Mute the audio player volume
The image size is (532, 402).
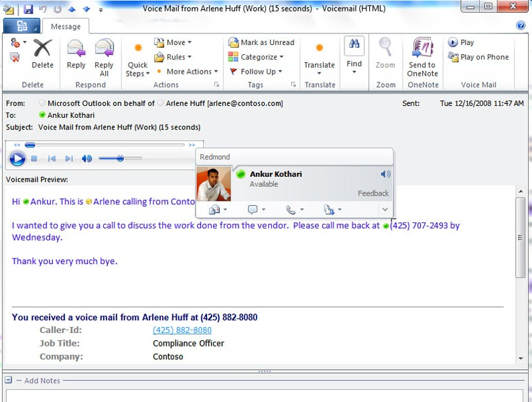pos(87,158)
